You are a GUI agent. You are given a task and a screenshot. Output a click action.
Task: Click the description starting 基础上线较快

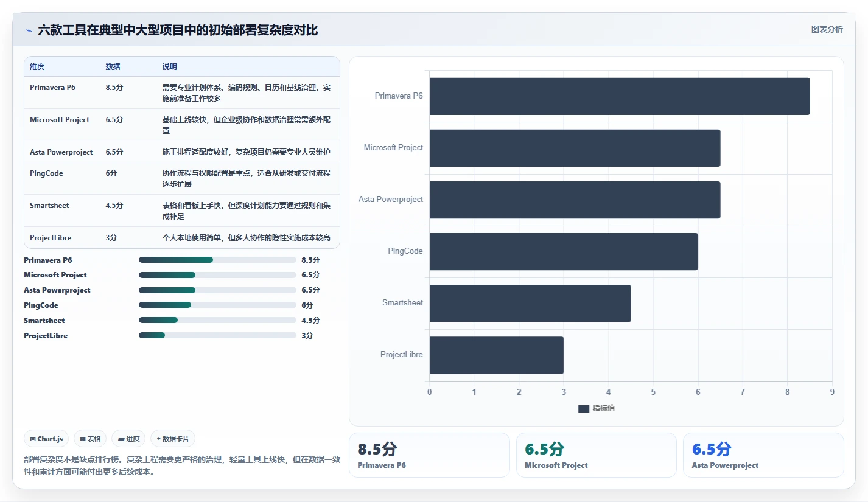pos(247,125)
